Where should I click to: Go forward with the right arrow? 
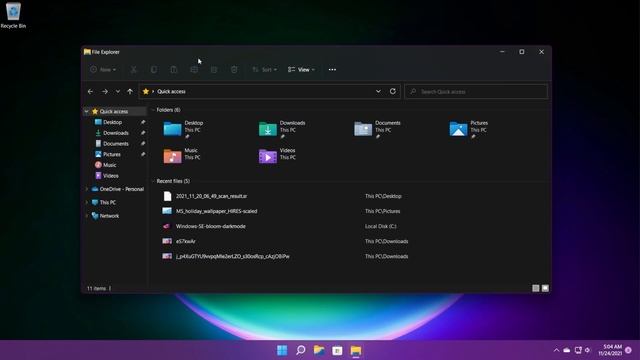(105, 91)
